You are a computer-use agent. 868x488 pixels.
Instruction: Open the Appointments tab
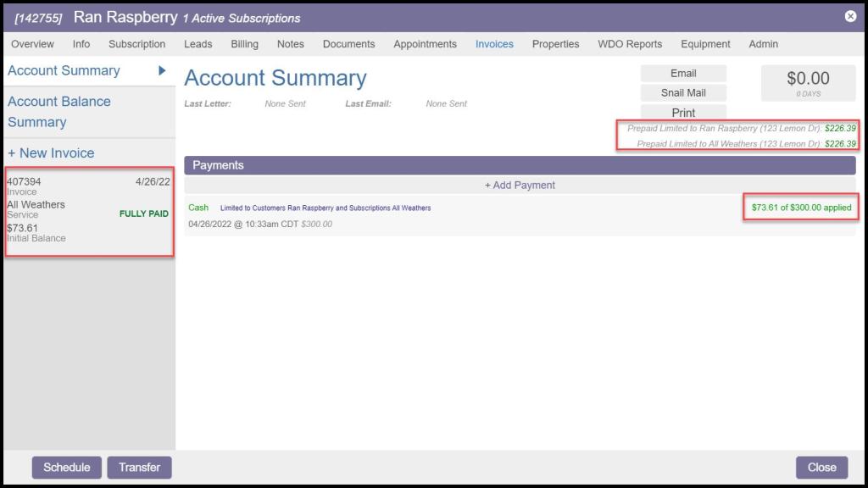tap(425, 44)
